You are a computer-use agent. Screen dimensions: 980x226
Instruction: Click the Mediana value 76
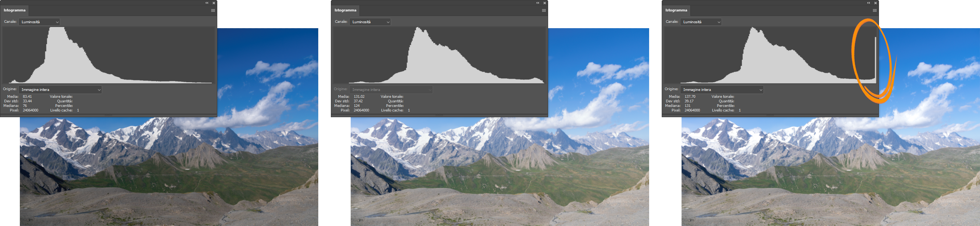pyautogui.click(x=25, y=106)
